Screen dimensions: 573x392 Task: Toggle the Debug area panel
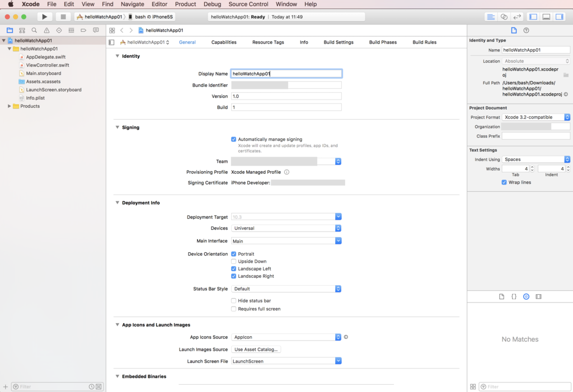(546, 17)
